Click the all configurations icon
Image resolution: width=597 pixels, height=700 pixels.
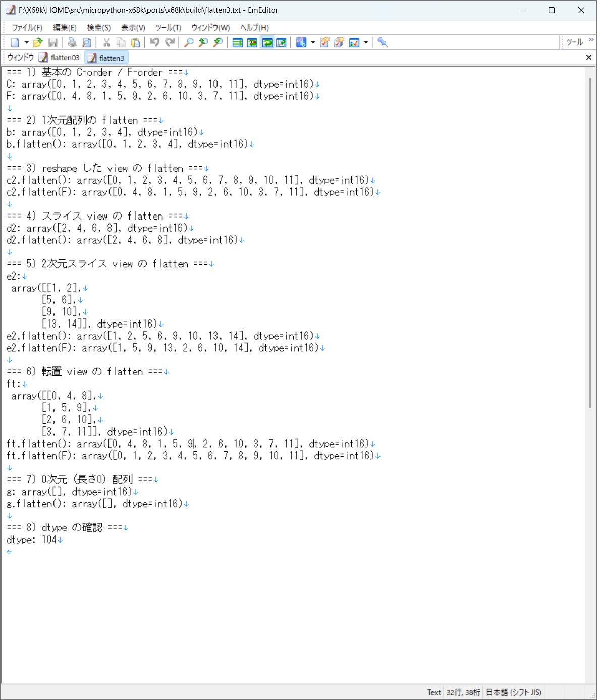click(x=339, y=43)
